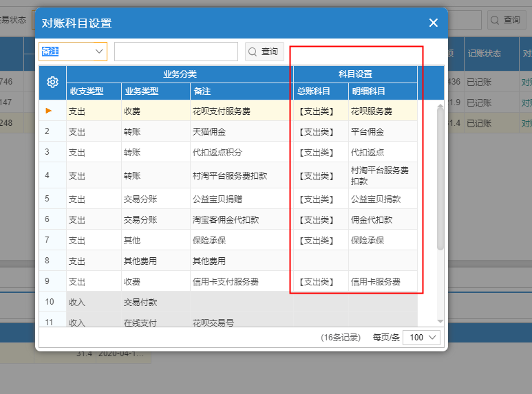Click the 信用卡服务费 detail subject cell
This screenshot has width=532, height=394.
point(383,281)
